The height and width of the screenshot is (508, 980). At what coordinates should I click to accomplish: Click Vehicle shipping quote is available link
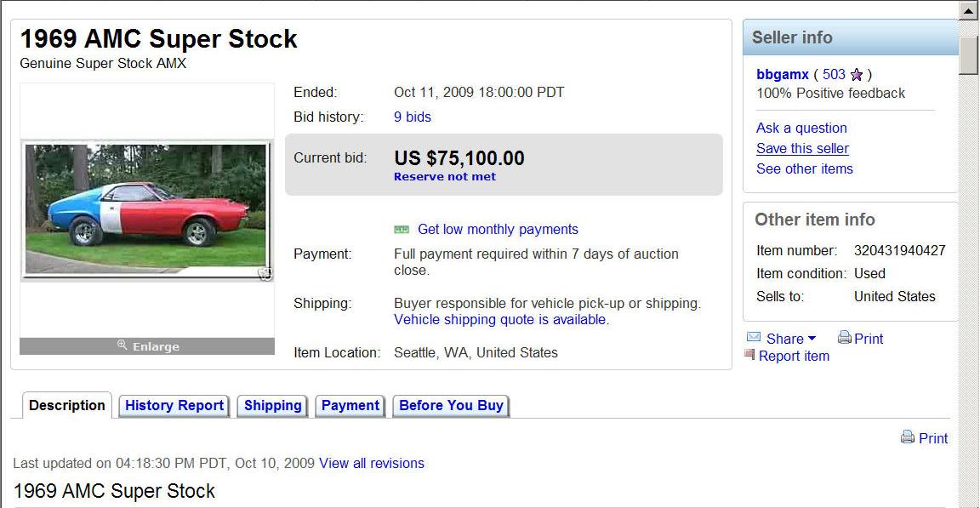point(501,319)
